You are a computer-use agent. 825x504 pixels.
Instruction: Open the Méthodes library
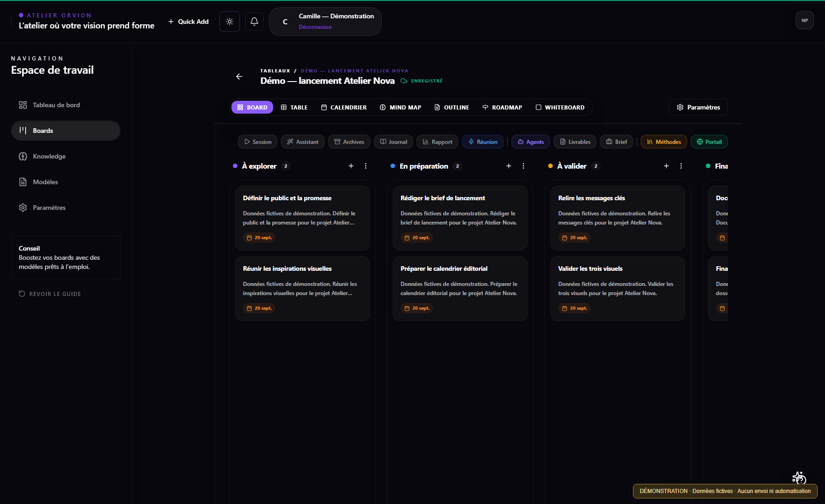(664, 142)
